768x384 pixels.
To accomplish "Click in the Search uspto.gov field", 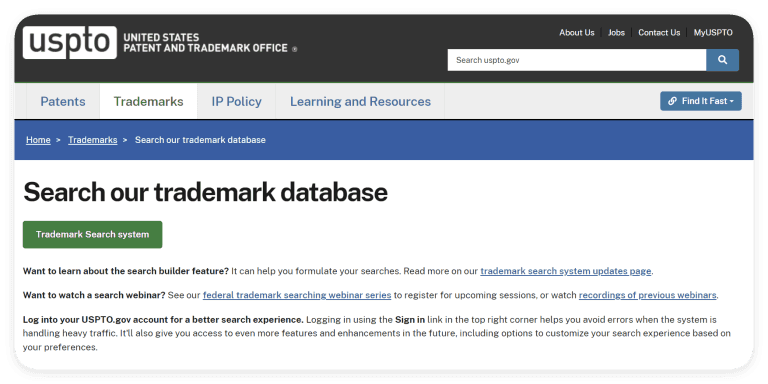I will pyautogui.click(x=576, y=60).
